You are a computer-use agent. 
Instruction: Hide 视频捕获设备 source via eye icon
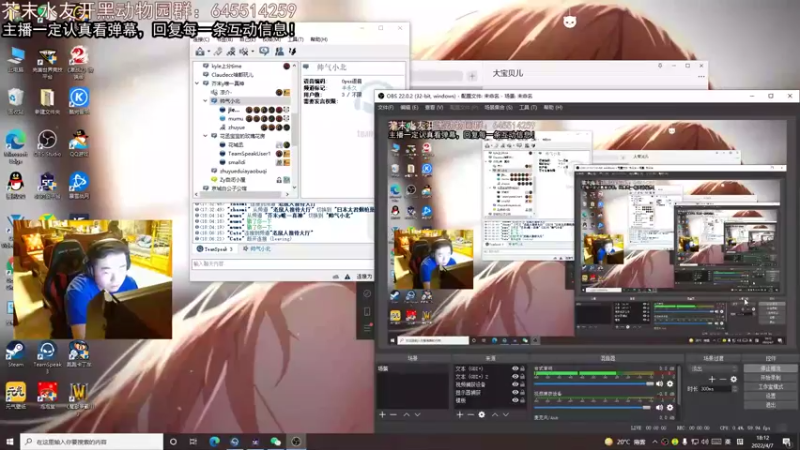point(515,385)
